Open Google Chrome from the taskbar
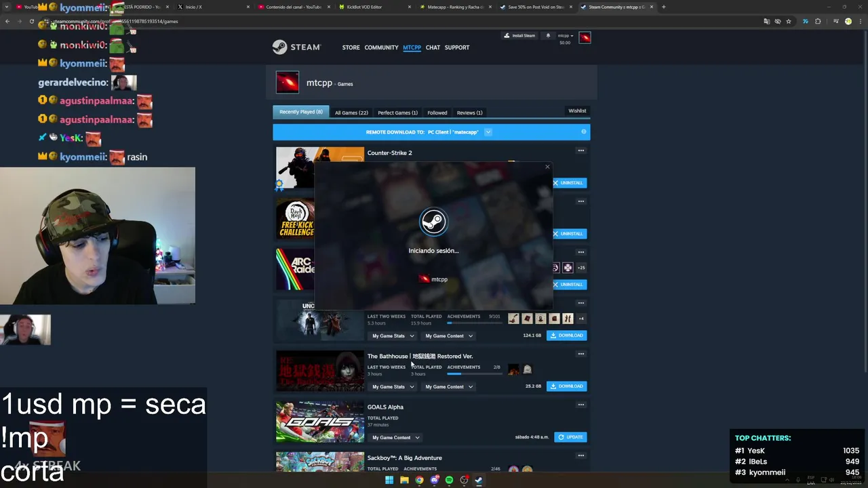This screenshot has width=868, height=488. [419, 480]
